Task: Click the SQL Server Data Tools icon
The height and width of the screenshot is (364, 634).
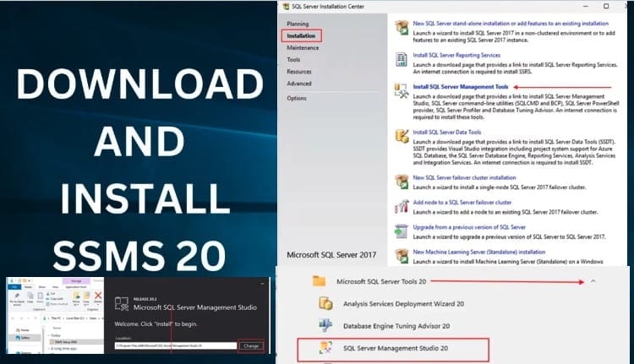Action: pos(402,137)
